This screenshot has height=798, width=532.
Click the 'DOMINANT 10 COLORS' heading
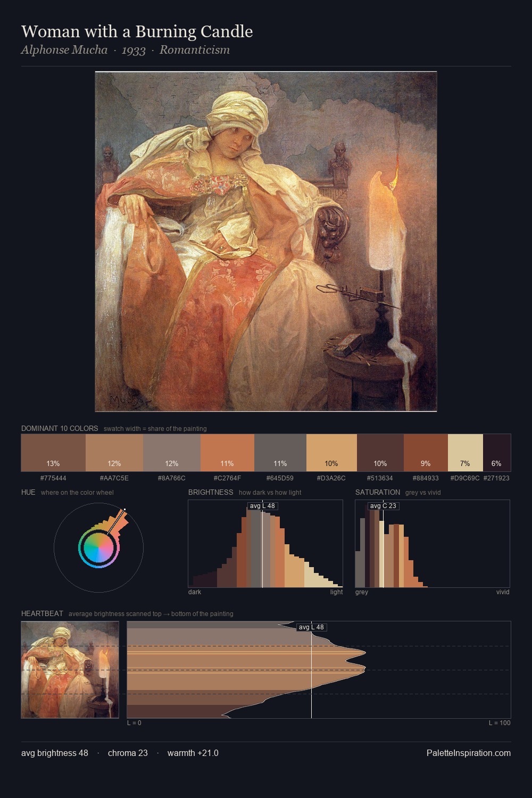(60, 428)
